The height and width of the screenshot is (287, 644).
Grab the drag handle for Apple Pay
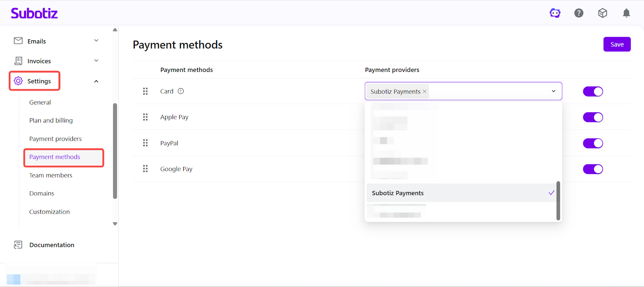[x=145, y=117]
